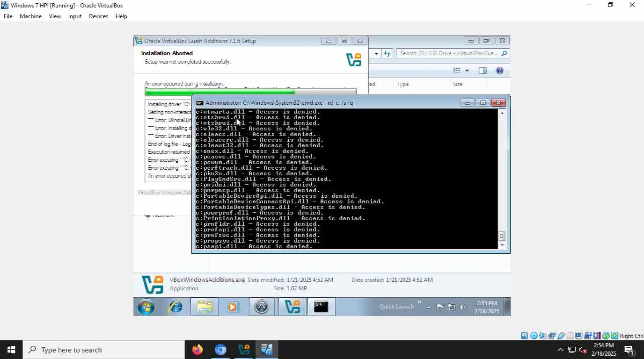The image size is (644, 359).
Task: Click the VirtualBox hard disk activity indicator
Action: pyautogui.click(x=525, y=336)
